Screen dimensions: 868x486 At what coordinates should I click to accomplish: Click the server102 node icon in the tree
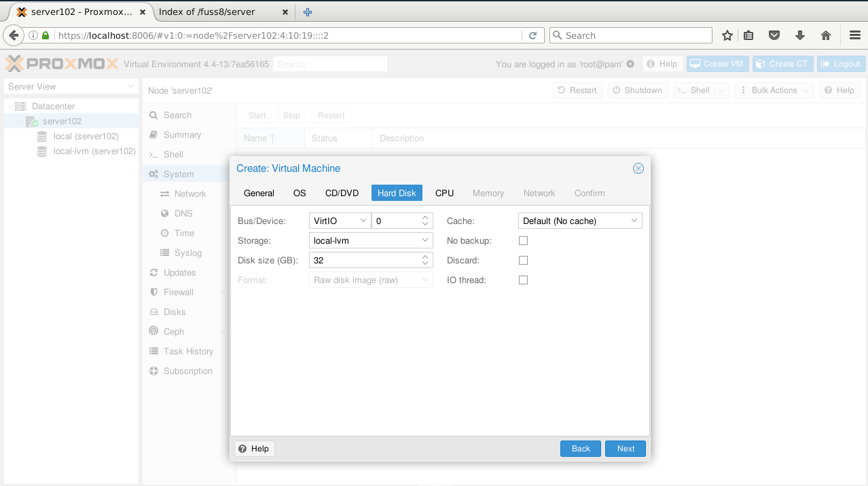click(x=32, y=121)
